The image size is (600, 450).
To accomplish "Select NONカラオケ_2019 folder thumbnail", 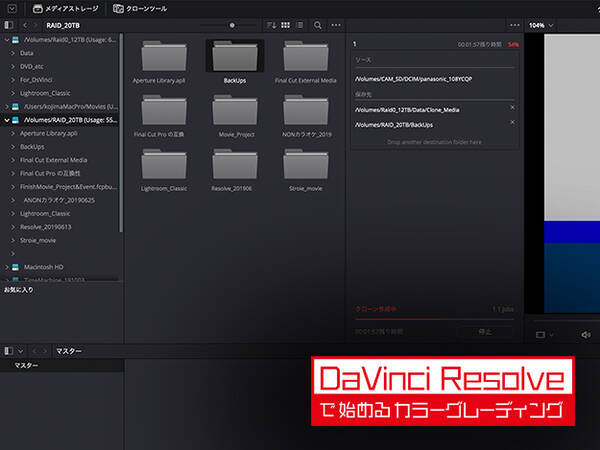I will (305, 111).
